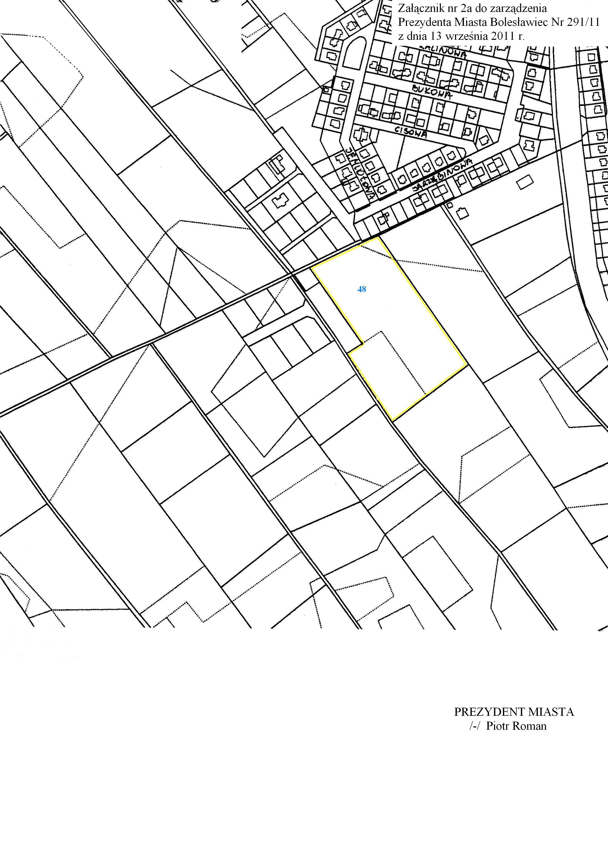The height and width of the screenshot is (868, 608).
Task: Click the '/-/' mark before Piotr Roman
Action: [475, 726]
